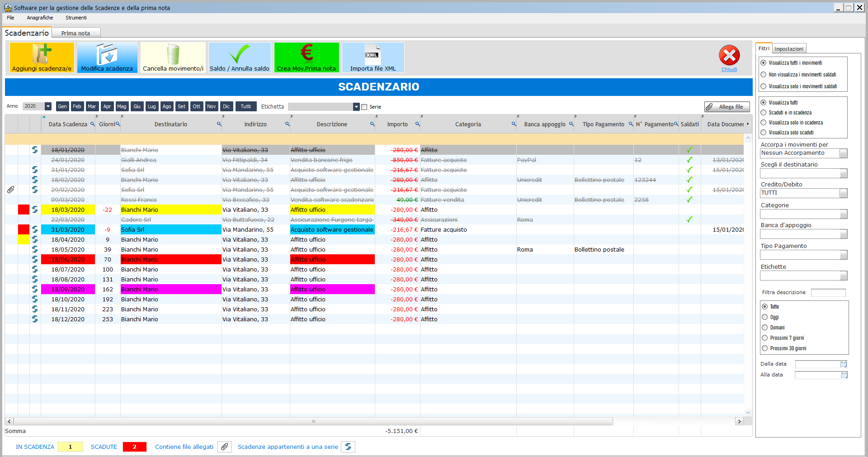Filter by the Mar month button

[x=92, y=106]
